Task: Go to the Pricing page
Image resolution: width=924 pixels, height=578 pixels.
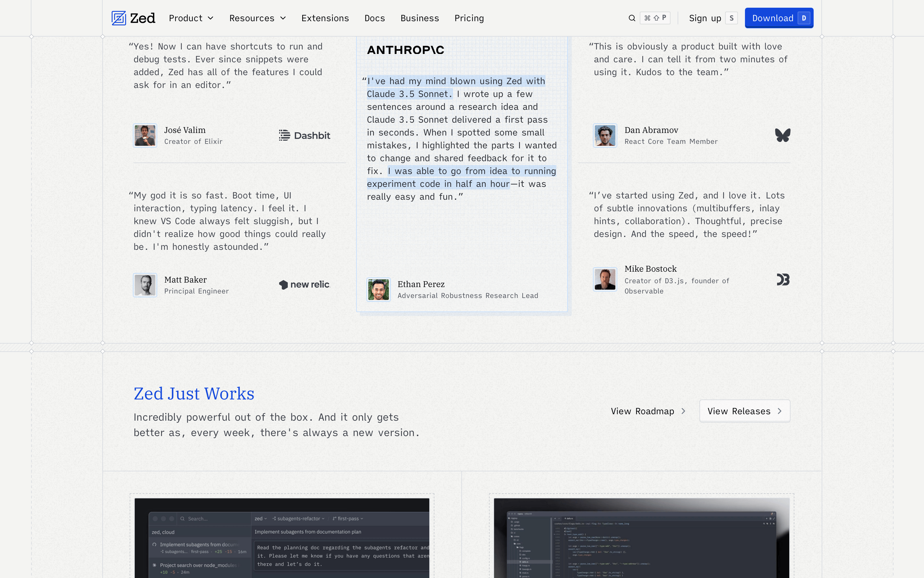Action: pos(469,18)
